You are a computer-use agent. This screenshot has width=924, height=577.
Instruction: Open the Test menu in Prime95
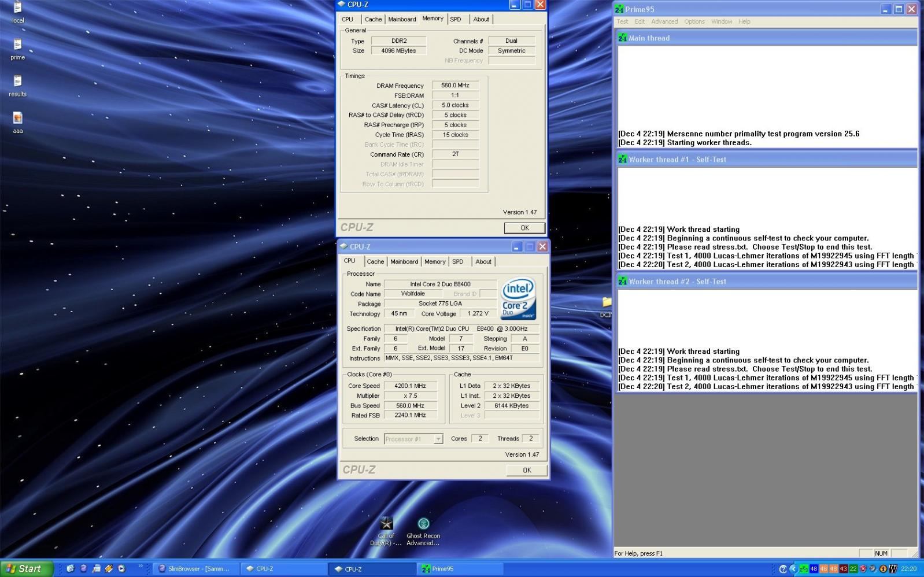tap(622, 21)
